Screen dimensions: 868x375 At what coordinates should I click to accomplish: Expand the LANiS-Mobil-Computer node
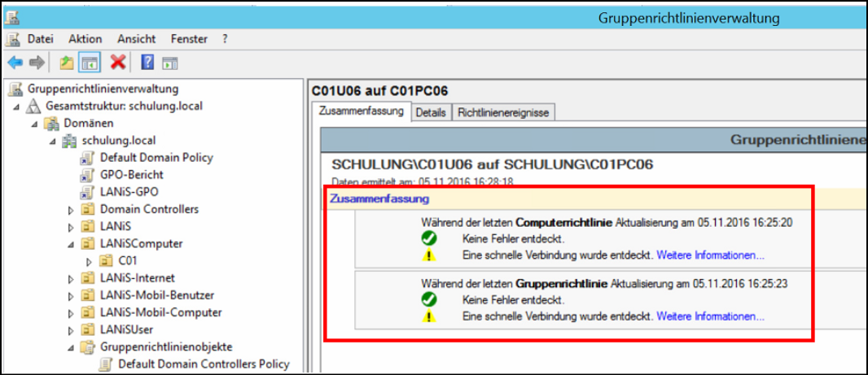(71, 313)
